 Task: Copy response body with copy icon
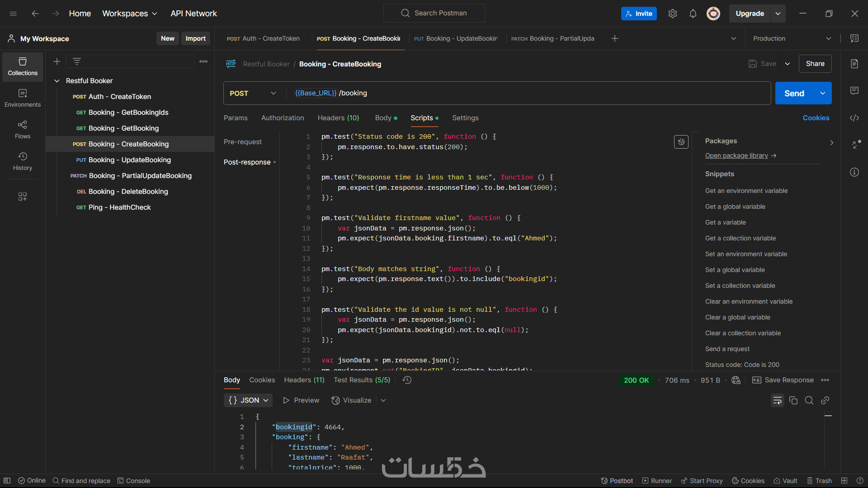tap(793, 400)
